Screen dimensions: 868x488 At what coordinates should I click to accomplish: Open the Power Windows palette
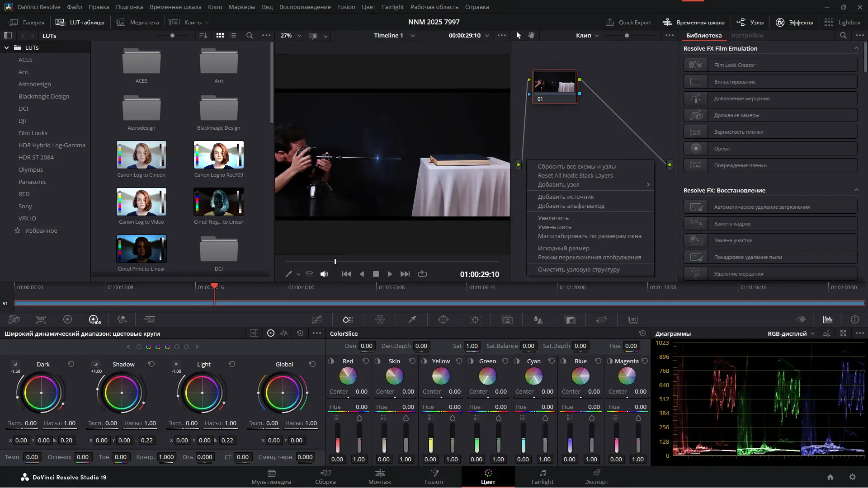point(443,319)
